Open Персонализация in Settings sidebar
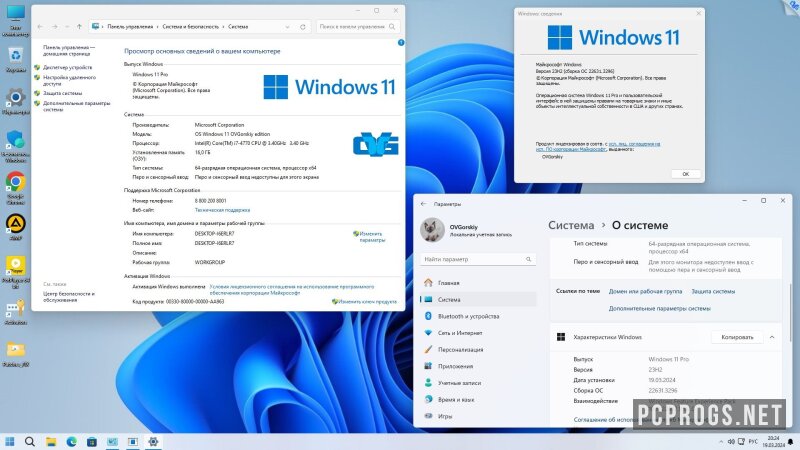The image size is (800, 450). tap(478, 349)
